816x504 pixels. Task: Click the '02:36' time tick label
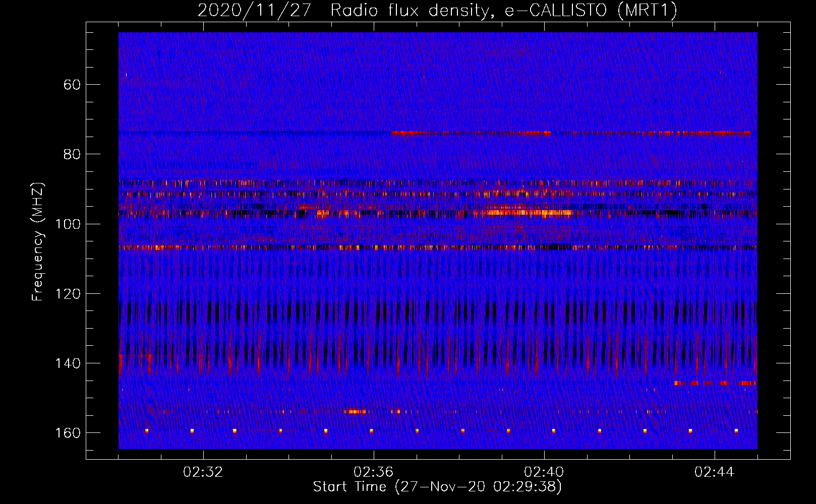pyautogui.click(x=374, y=472)
